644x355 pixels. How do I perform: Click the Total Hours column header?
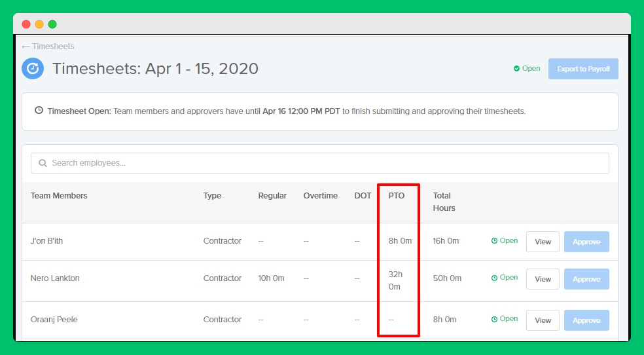(444, 202)
